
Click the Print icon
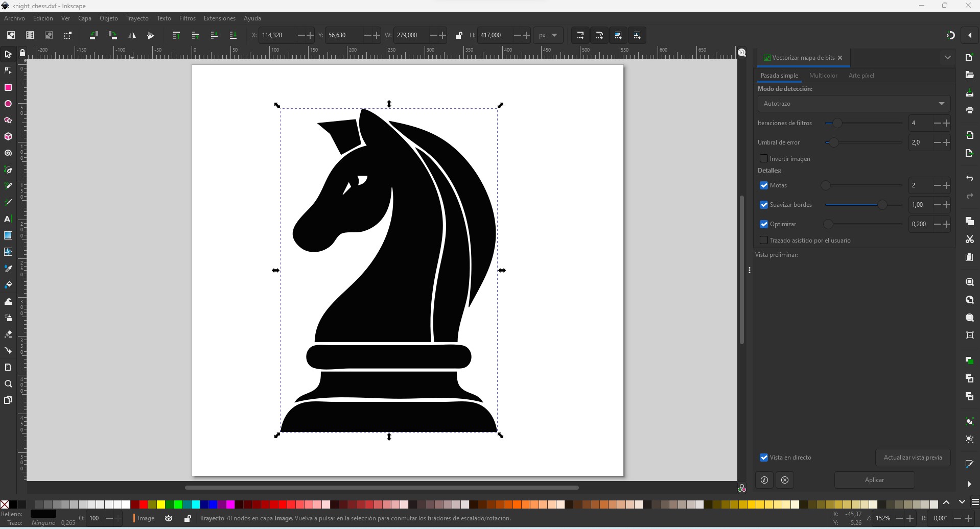[969, 110]
